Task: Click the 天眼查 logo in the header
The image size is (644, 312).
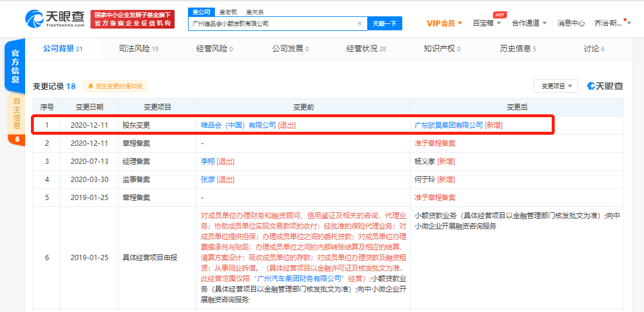Action: click(x=55, y=19)
